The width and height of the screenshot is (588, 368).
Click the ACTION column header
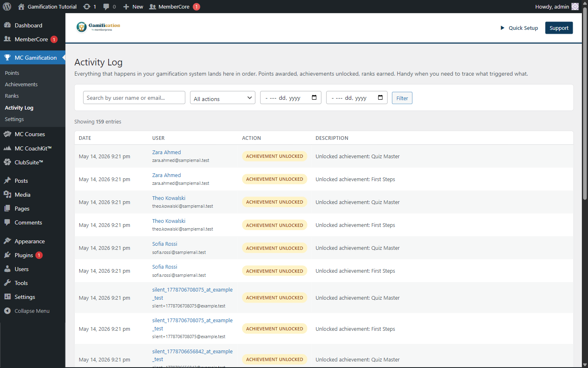[251, 138]
